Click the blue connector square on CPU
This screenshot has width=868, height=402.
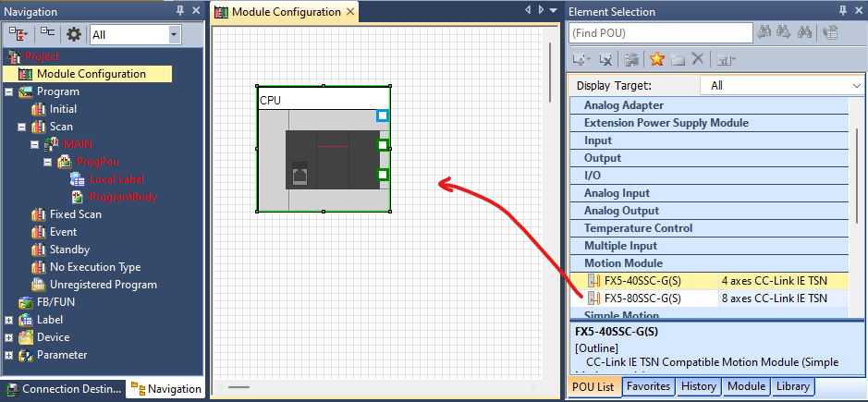(383, 116)
